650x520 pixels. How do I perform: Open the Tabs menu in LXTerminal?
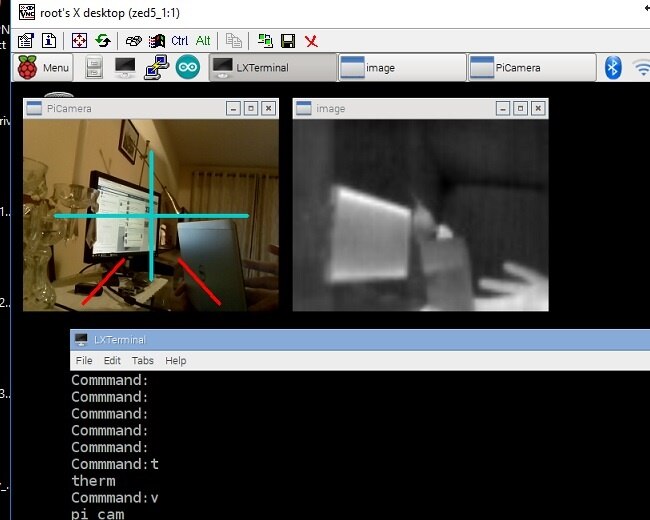[143, 360]
